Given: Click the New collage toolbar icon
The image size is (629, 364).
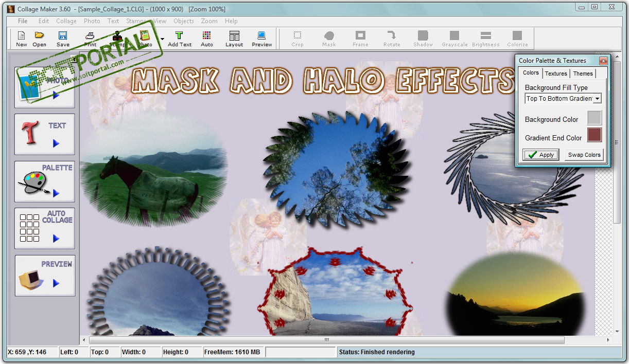Looking at the screenshot, I should [21, 39].
